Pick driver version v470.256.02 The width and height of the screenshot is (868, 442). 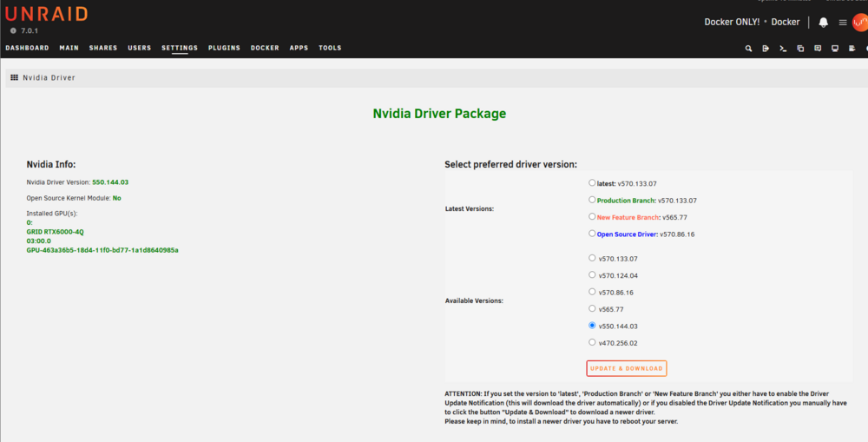pos(592,342)
